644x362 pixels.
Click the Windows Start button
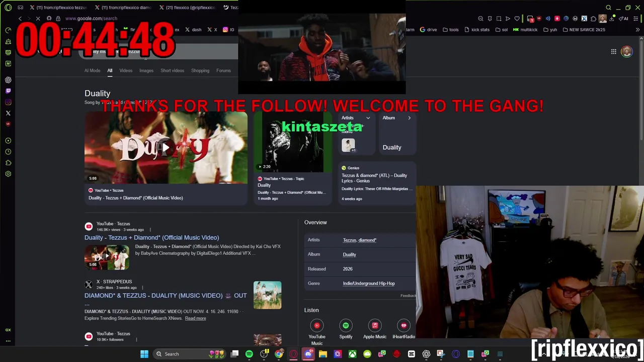[144, 354]
